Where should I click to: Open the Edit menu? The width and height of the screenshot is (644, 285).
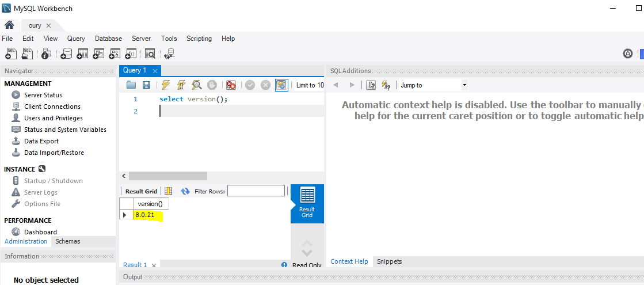pos(28,39)
